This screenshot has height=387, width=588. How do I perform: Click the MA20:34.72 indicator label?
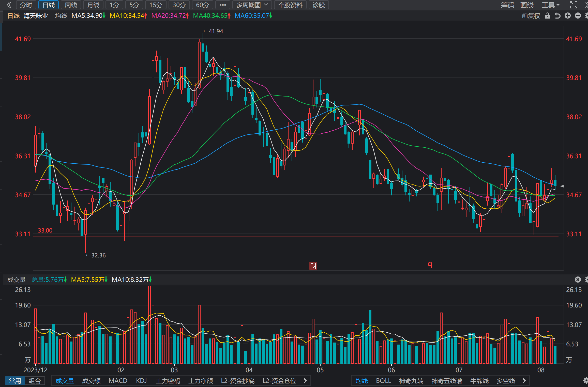170,16
